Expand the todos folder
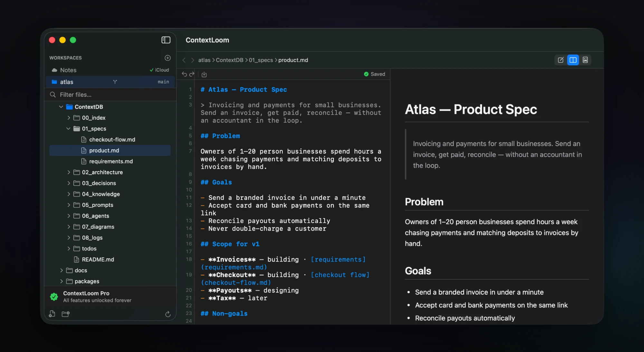 (69, 249)
